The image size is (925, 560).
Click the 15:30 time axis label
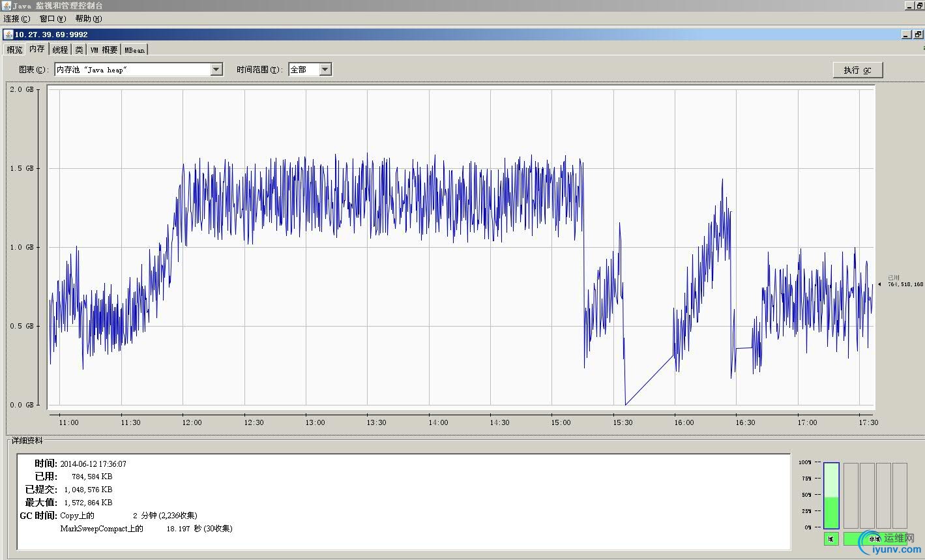click(x=623, y=422)
